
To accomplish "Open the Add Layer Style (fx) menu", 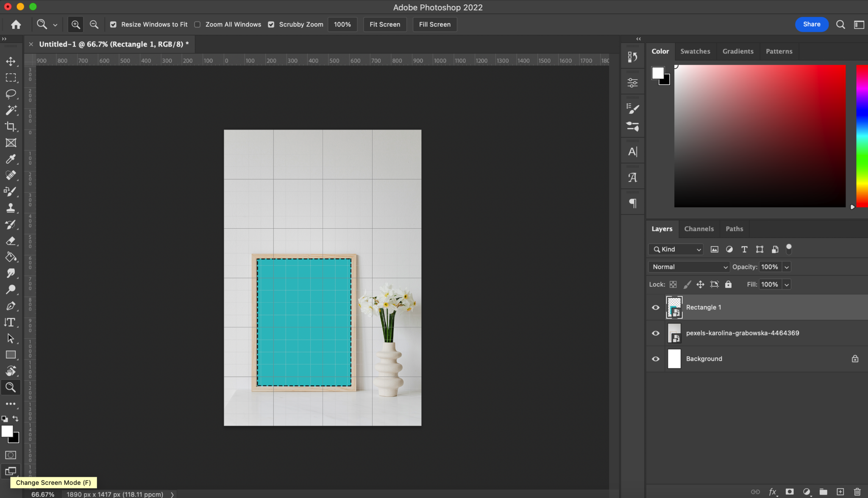I will point(773,491).
